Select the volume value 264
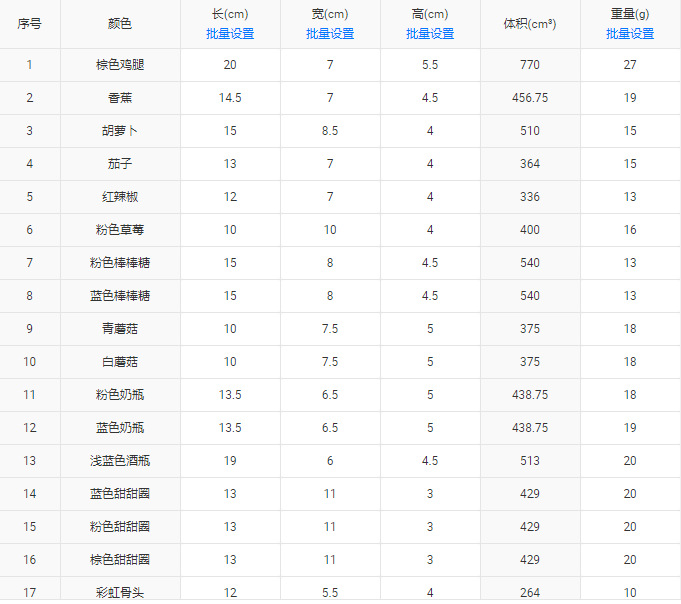The height and width of the screenshot is (604, 681). coord(530,593)
